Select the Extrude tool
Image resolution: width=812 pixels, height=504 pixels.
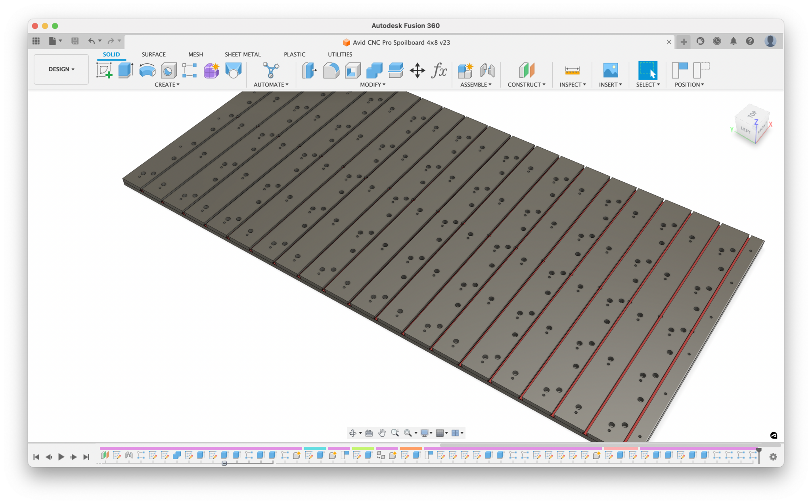point(125,71)
